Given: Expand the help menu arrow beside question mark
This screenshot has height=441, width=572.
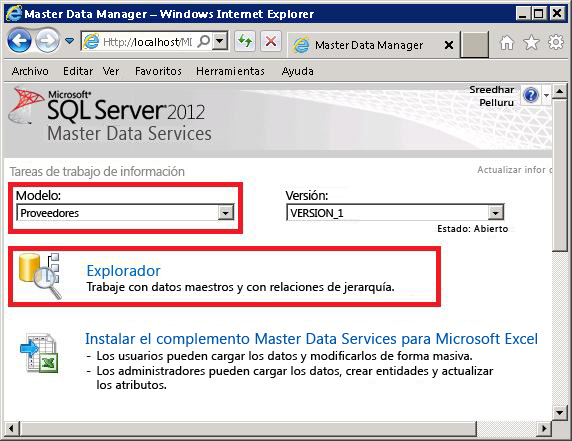Looking at the screenshot, I should 546,96.
